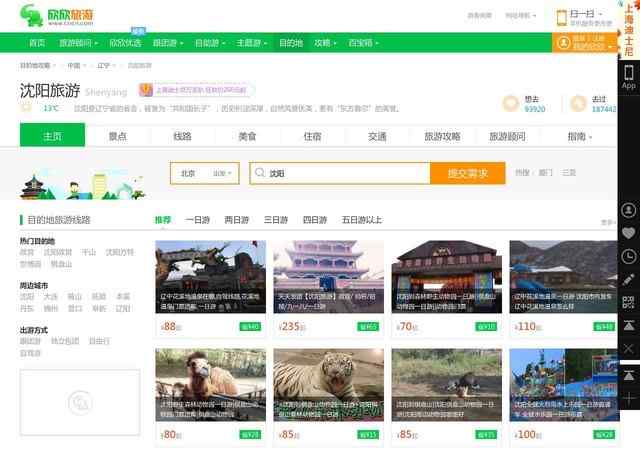Screen dimensions: 640x450
Task: Open the App phone icon in black sidebar
Action: click(x=629, y=77)
